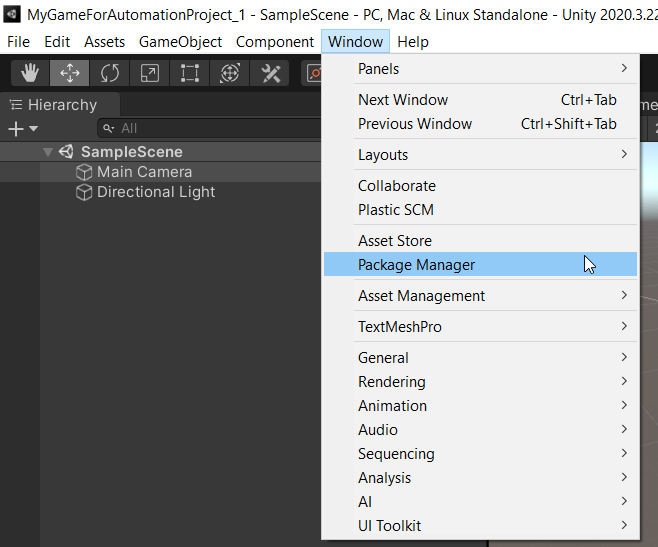Choose Next Window

pyautogui.click(x=480, y=99)
